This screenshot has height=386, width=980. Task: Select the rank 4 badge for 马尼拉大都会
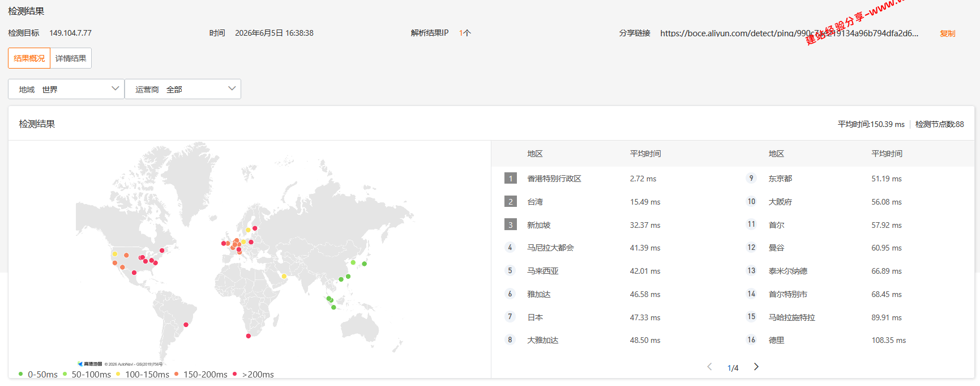point(510,247)
